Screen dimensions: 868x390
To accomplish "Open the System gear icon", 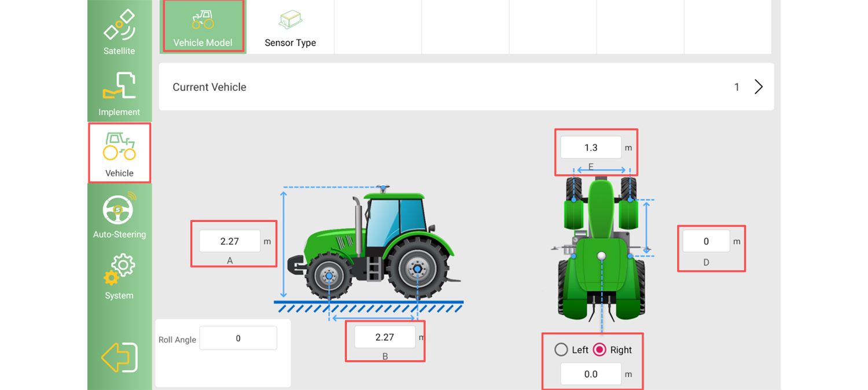I will (x=119, y=270).
